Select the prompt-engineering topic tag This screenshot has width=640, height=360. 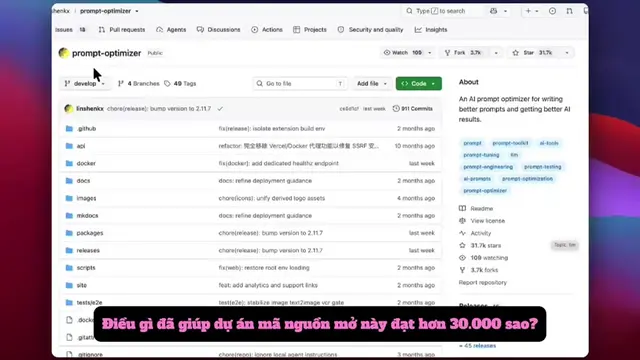point(488,167)
